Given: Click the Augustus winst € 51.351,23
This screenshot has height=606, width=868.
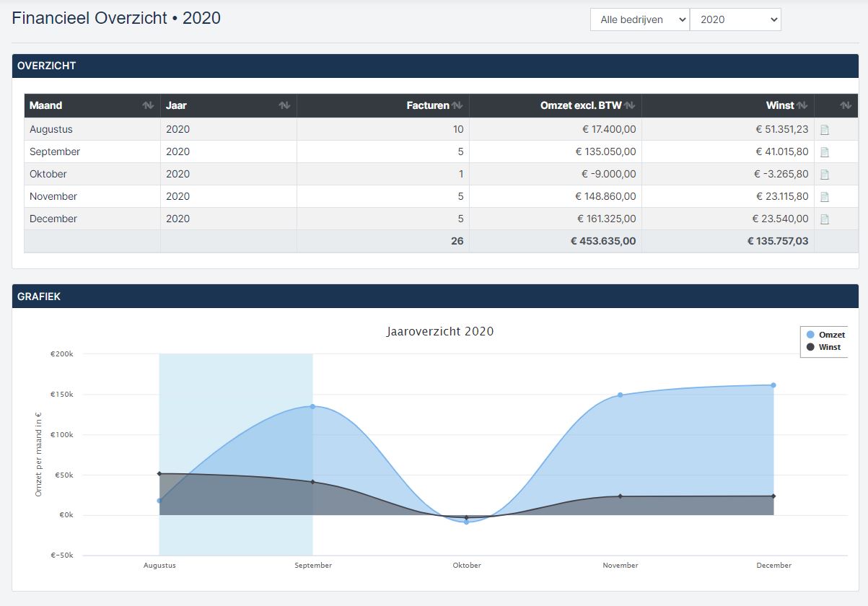Looking at the screenshot, I should 782,130.
